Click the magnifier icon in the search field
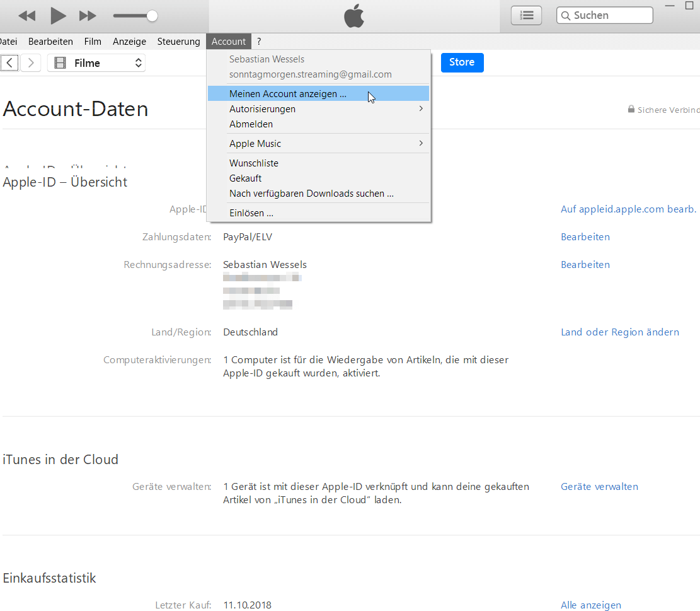This screenshot has height=611, width=700. [566, 16]
